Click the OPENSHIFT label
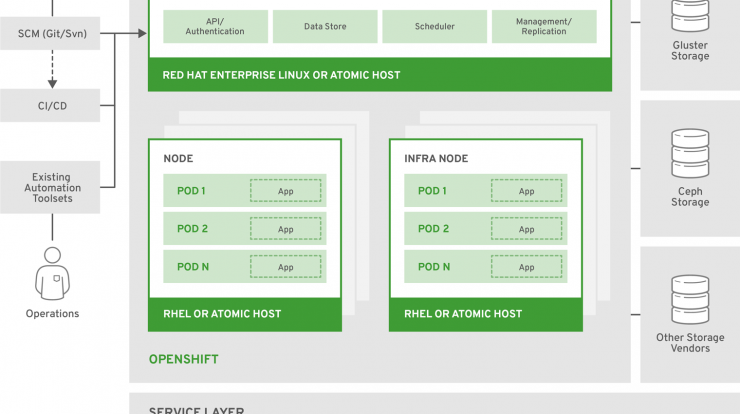 (184, 359)
